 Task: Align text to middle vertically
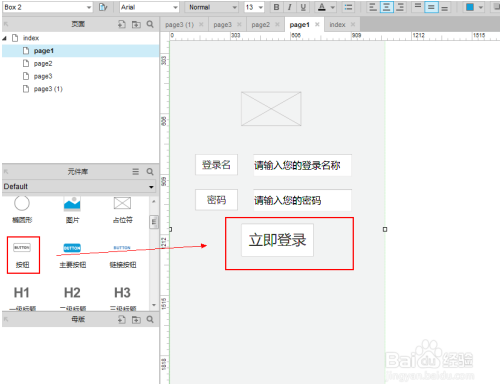tap(431, 7)
